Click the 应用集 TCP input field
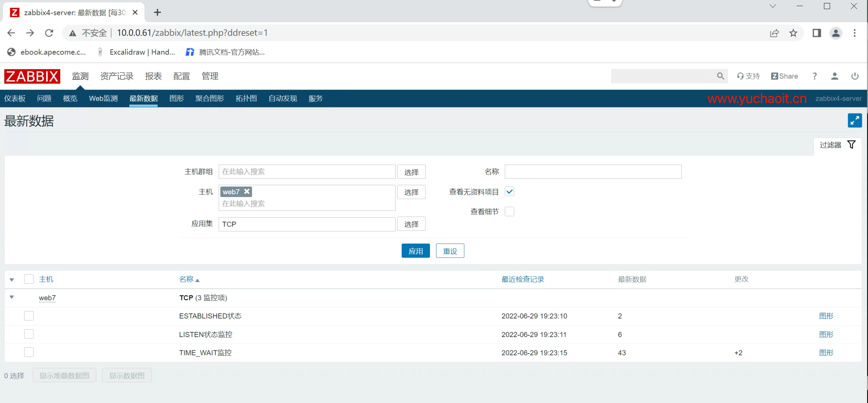This screenshot has width=868, height=403. [306, 224]
